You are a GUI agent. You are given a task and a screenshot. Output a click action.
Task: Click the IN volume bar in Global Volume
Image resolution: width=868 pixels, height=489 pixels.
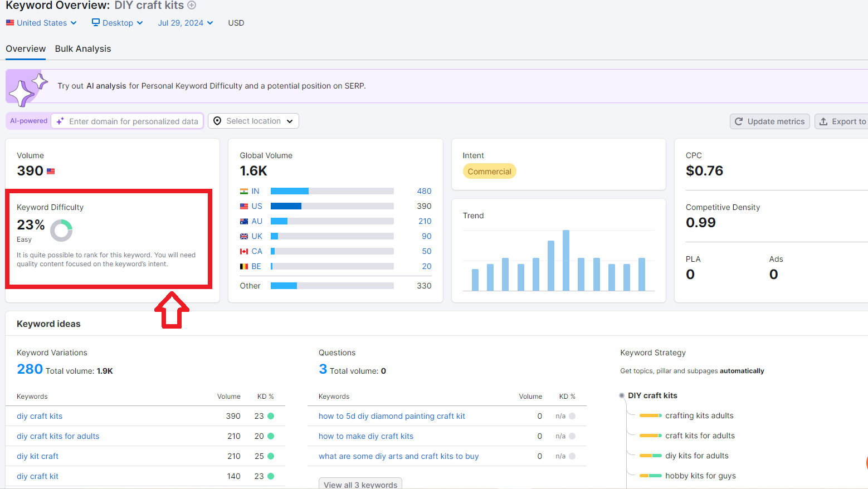pos(332,191)
